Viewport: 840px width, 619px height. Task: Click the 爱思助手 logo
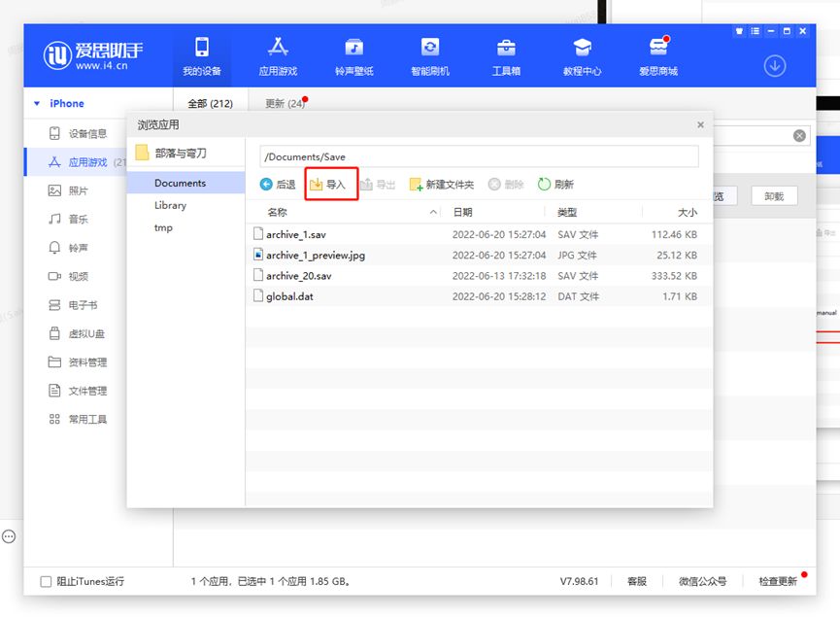[x=92, y=55]
